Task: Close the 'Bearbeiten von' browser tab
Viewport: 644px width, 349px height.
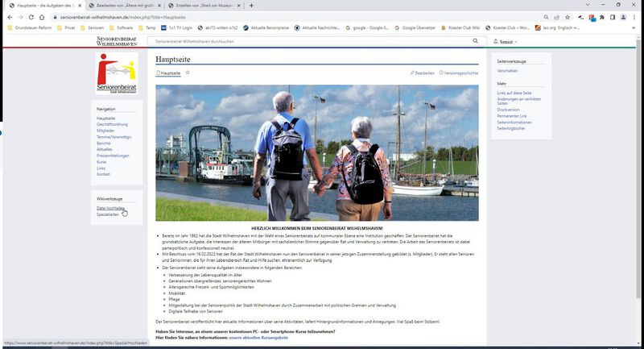Action: (159, 6)
